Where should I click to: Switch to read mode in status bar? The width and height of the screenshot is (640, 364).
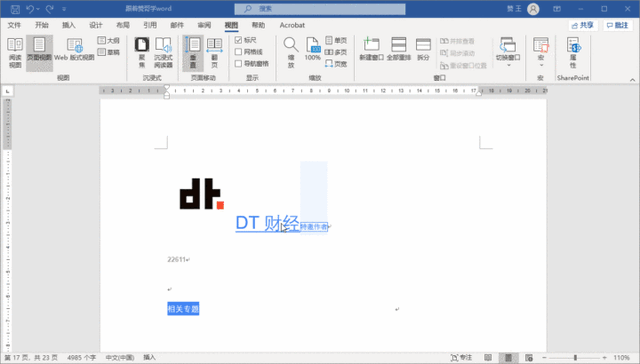coord(488,358)
